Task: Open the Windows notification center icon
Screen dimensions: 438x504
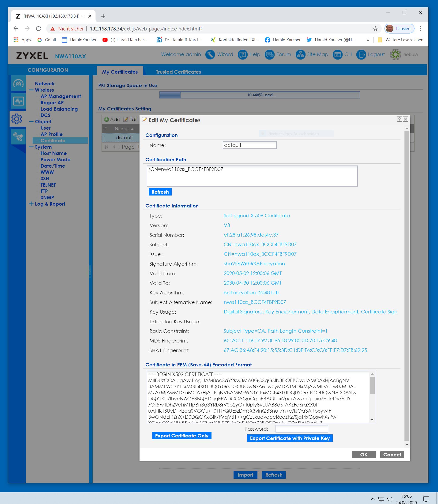Action: click(426, 499)
